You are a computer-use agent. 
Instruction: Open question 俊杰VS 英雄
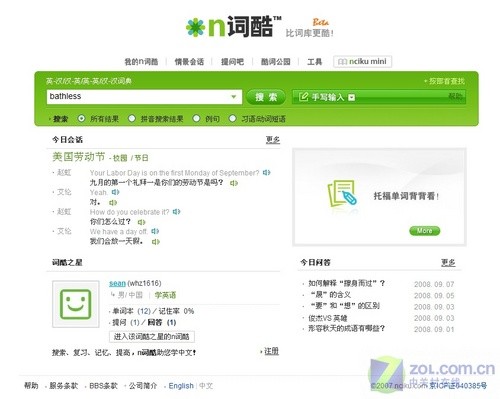point(327,318)
